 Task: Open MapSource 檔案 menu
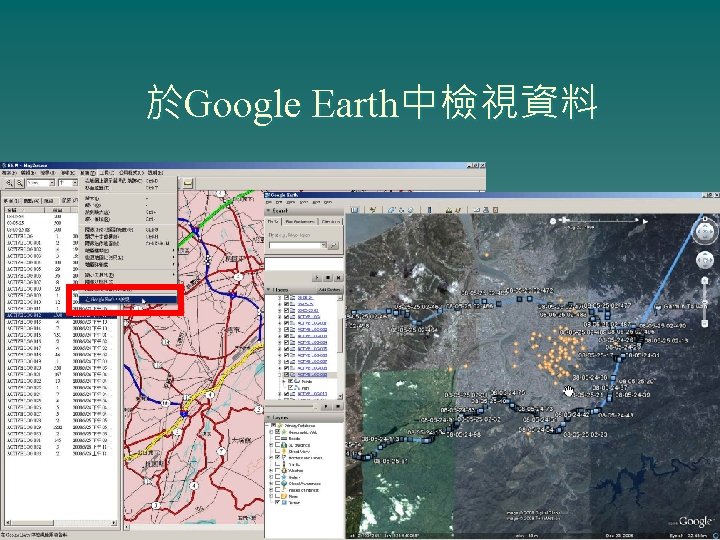pyautogui.click(x=8, y=173)
